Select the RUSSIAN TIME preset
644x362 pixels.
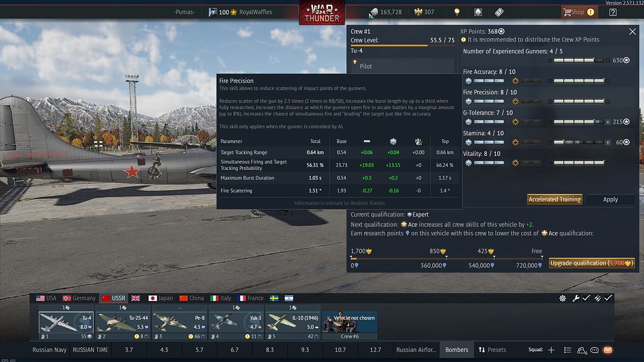click(x=90, y=350)
